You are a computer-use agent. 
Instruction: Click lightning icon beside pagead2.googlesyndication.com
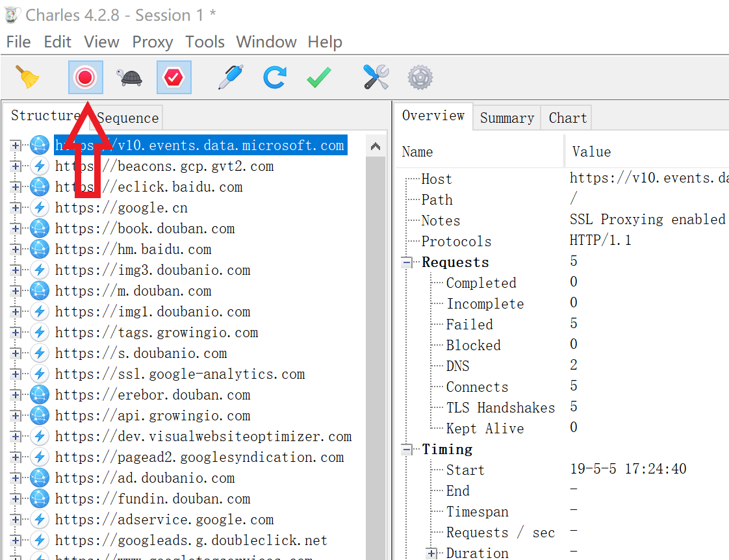click(40, 457)
